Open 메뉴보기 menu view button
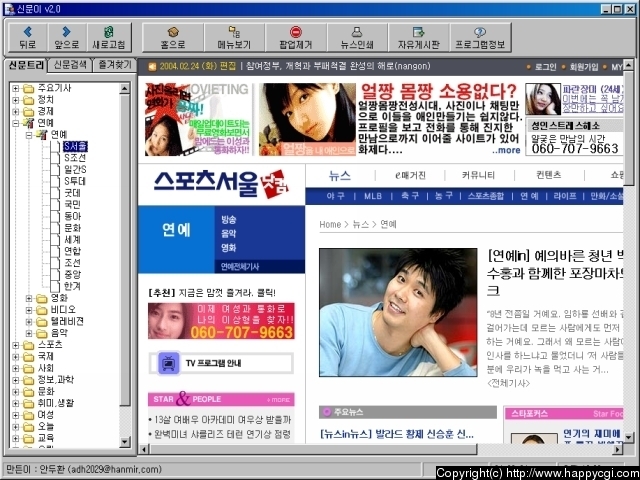The height and width of the screenshot is (480, 640). tap(234, 37)
